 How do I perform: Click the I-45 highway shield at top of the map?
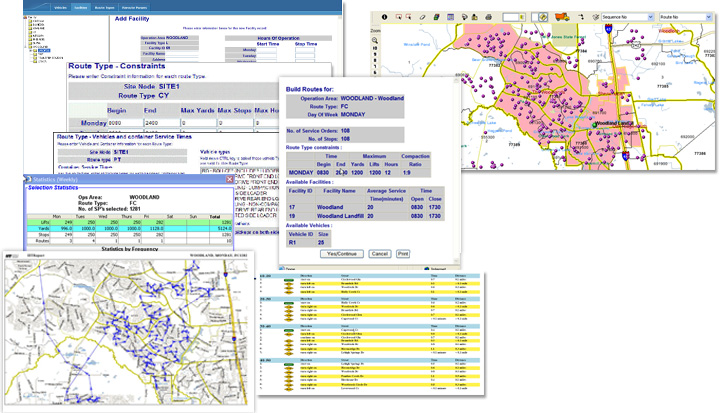[608, 29]
